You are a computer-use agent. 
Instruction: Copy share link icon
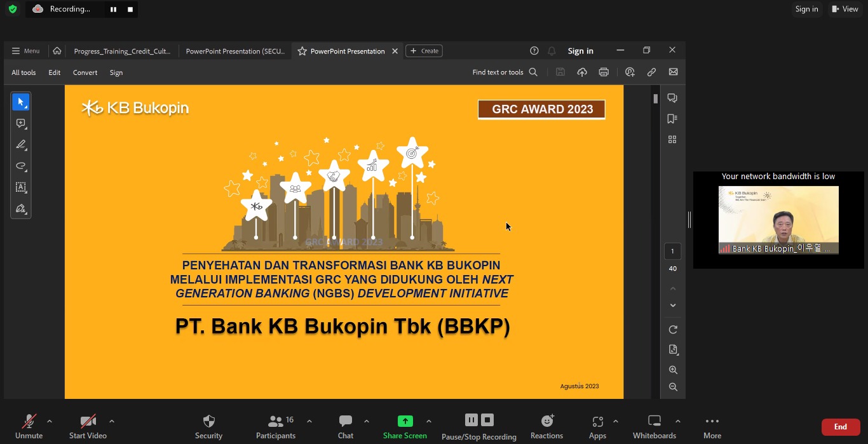point(651,72)
